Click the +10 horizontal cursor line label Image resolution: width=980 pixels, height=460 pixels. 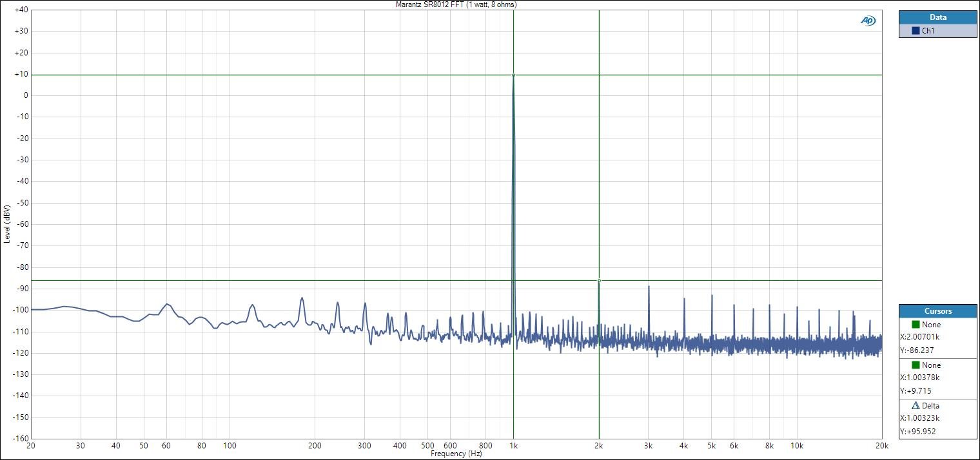20,74
